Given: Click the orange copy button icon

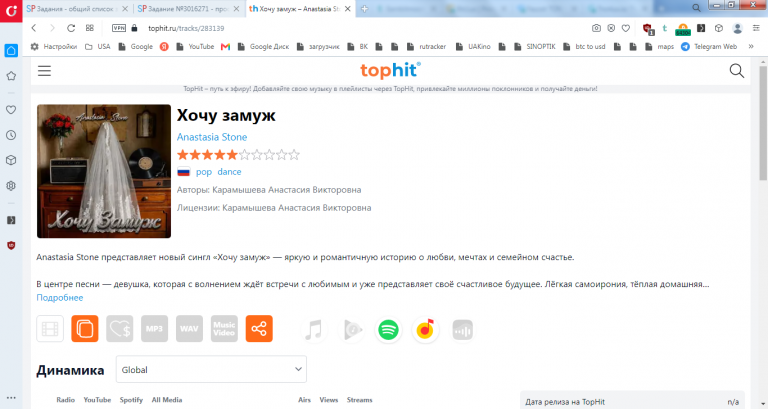Looking at the screenshot, I should pos(85,329).
